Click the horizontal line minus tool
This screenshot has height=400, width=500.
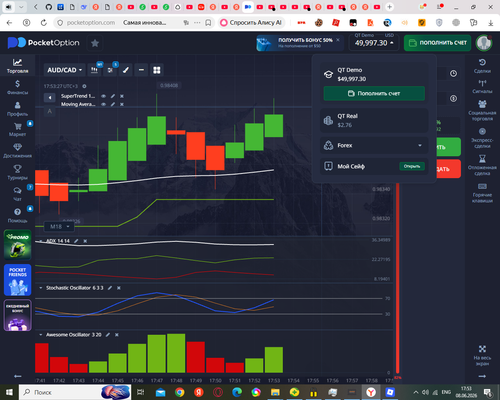(141, 70)
